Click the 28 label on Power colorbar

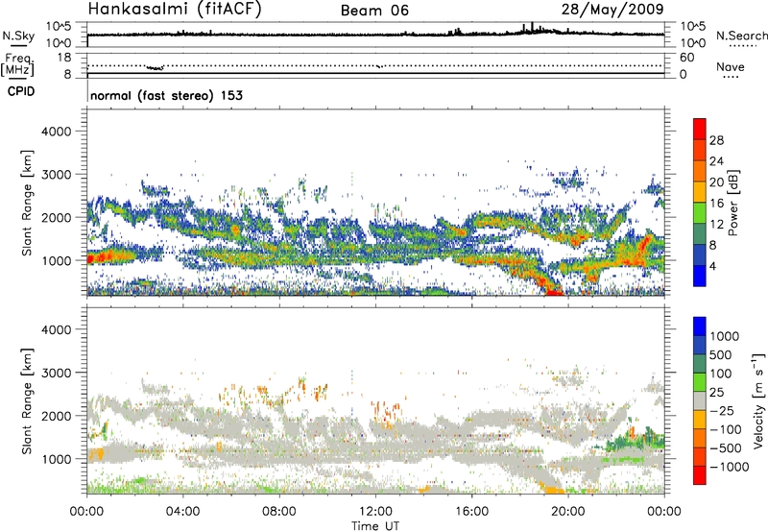coord(716,140)
